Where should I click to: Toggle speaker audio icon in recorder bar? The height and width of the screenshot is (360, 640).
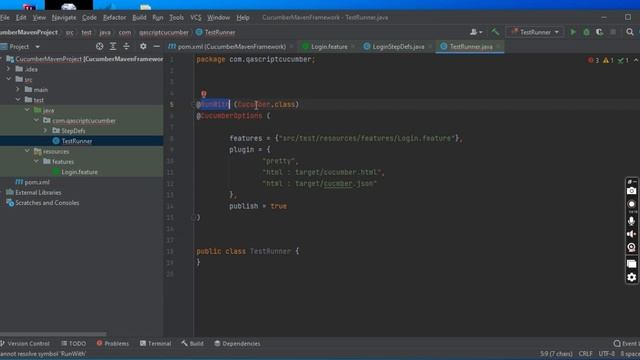pos(631,234)
